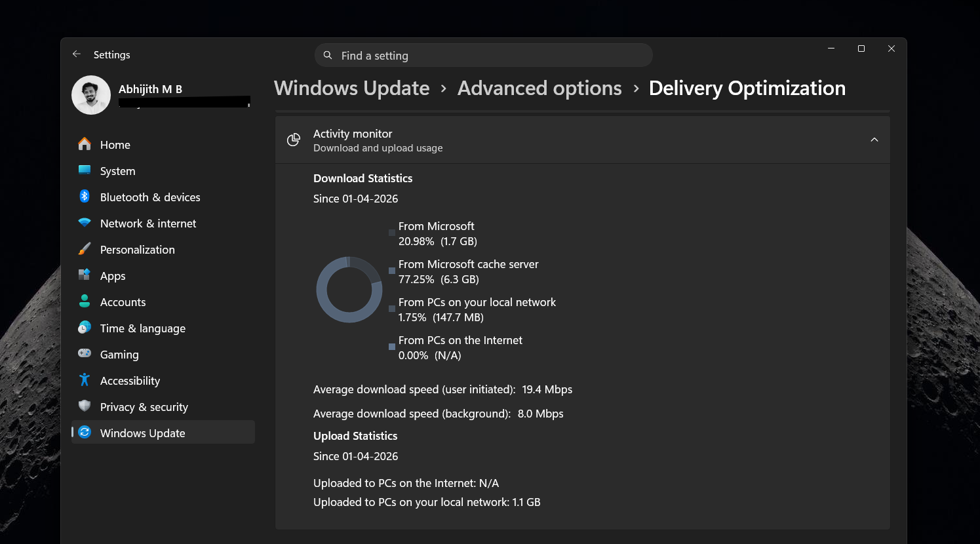Click the Bluetooth & devices icon

[x=85, y=197]
